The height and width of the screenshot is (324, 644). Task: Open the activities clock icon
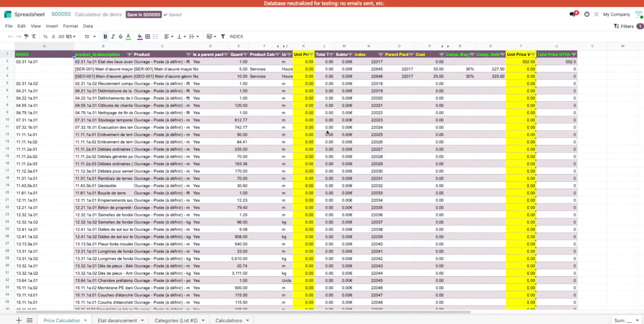[x=587, y=15]
